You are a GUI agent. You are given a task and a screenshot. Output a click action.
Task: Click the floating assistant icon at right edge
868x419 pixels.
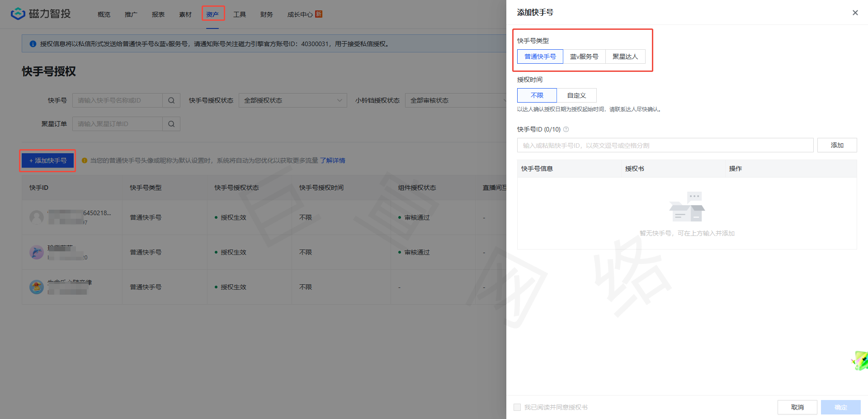click(x=860, y=361)
